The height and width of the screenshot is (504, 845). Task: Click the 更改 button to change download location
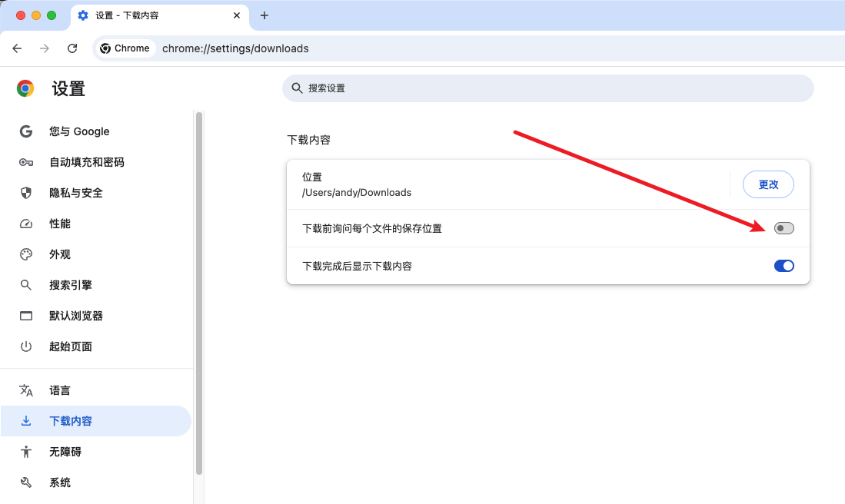pyautogui.click(x=768, y=184)
